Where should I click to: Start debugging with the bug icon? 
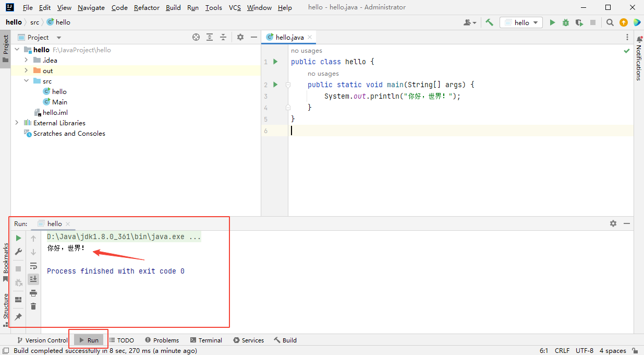click(x=566, y=22)
